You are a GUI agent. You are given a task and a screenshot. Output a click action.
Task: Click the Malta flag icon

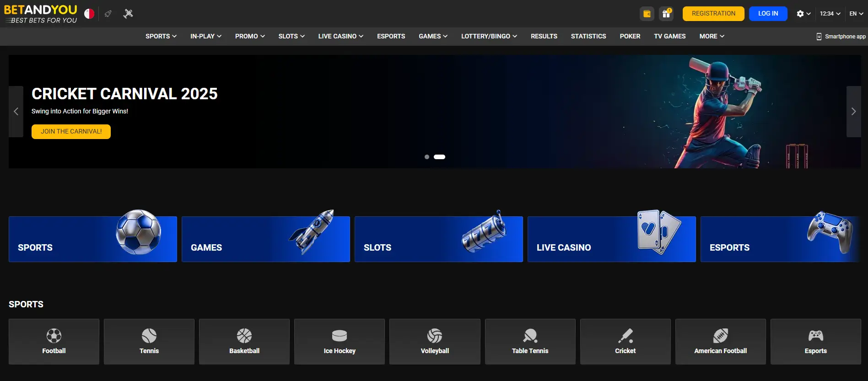point(89,14)
